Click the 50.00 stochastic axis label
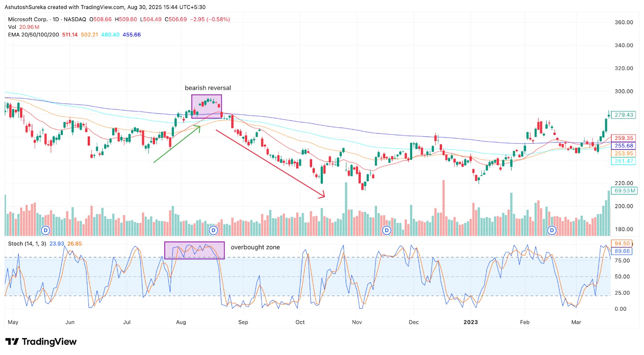Image resolution: width=644 pixels, height=355 pixels. (622, 277)
